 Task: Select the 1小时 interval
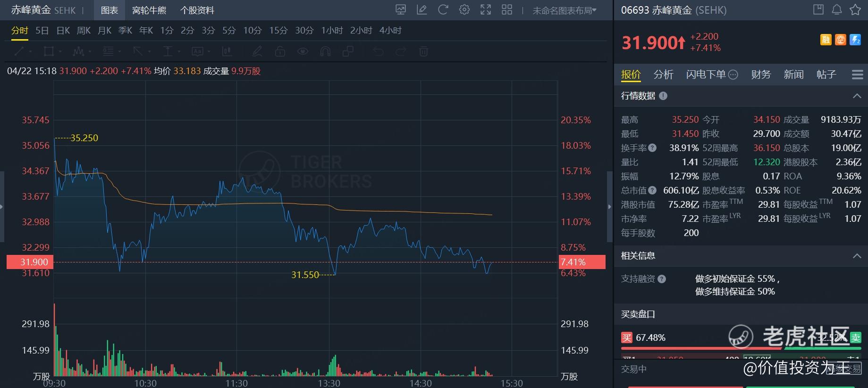click(x=332, y=31)
